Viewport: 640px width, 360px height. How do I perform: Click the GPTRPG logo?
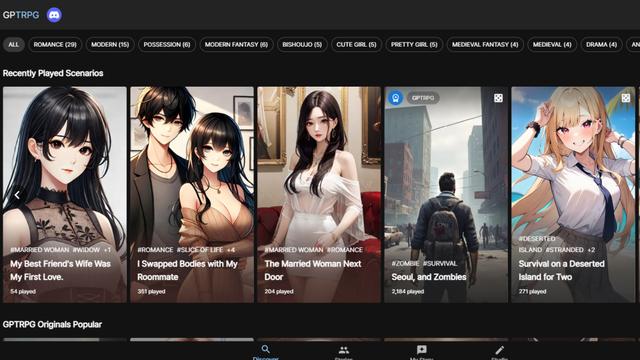pos(21,15)
